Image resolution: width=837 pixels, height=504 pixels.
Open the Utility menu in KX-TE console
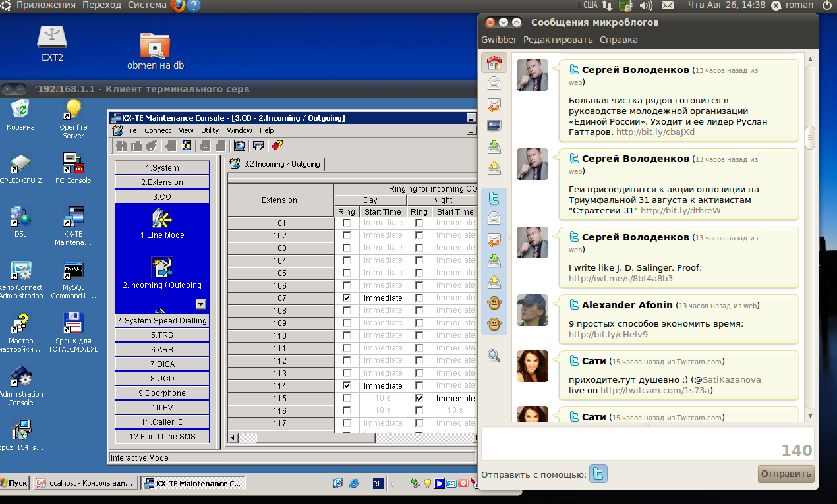click(210, 131)
